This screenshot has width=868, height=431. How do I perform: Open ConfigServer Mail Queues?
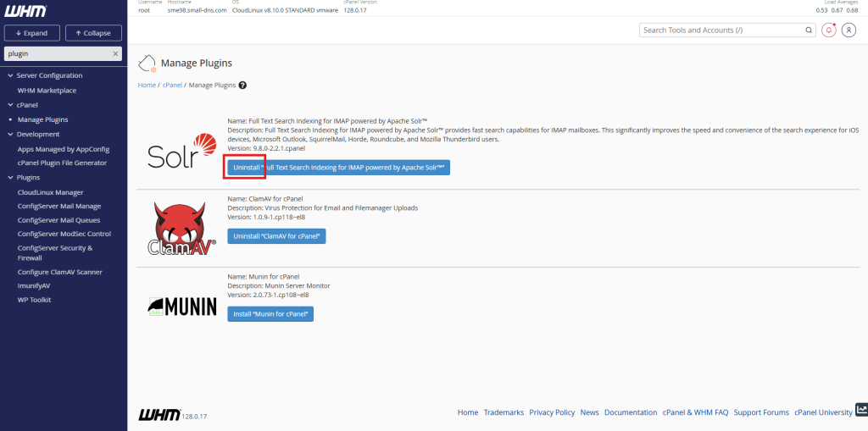point(58,219)
